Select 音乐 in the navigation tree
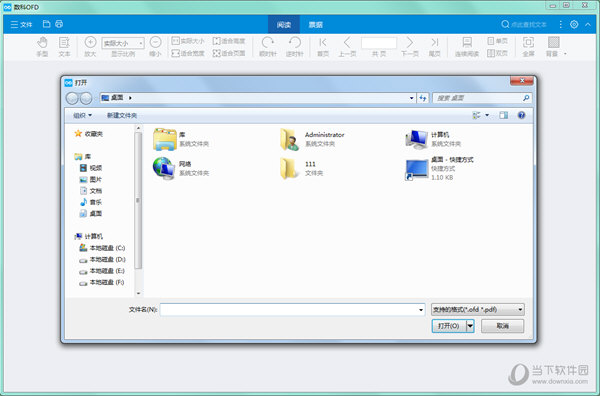The image size is (600, 396). [91, 202]
